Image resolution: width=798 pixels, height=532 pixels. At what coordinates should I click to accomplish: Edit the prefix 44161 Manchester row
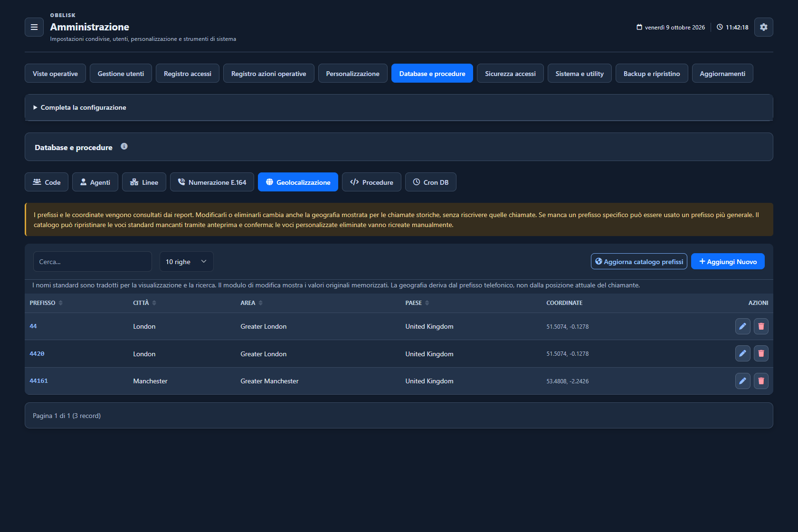(743, 381)
